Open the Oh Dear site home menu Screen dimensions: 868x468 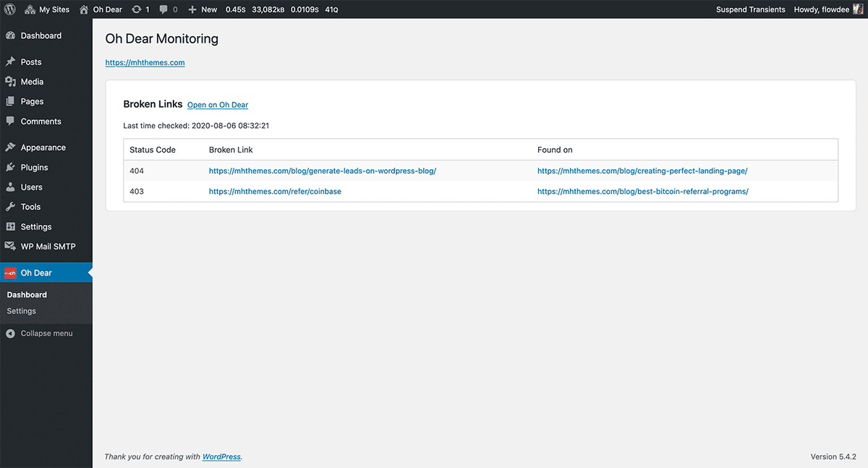coord(101,9)
